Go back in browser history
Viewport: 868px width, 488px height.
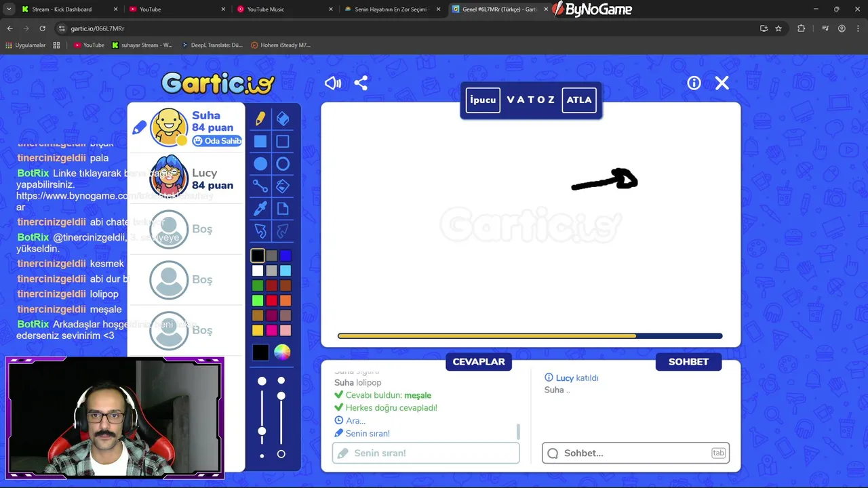9,28
